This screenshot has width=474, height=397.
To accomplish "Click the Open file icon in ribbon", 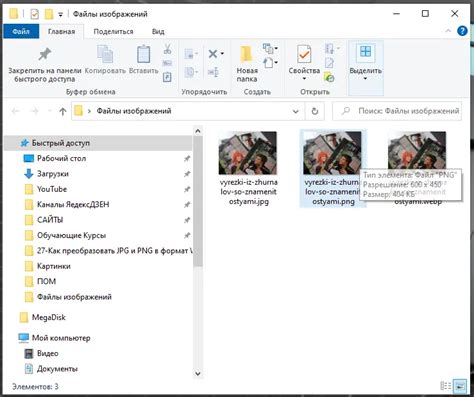I will (x=329, y=49).
